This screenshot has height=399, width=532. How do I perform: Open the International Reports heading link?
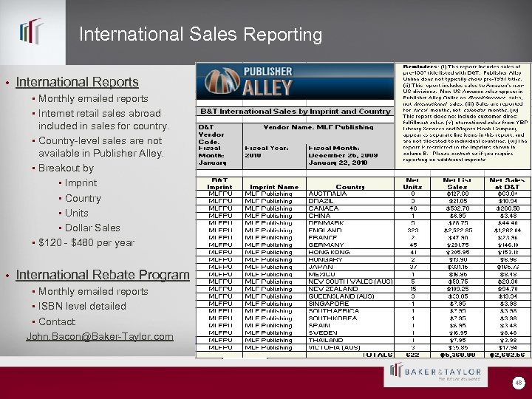coord(77,82)
